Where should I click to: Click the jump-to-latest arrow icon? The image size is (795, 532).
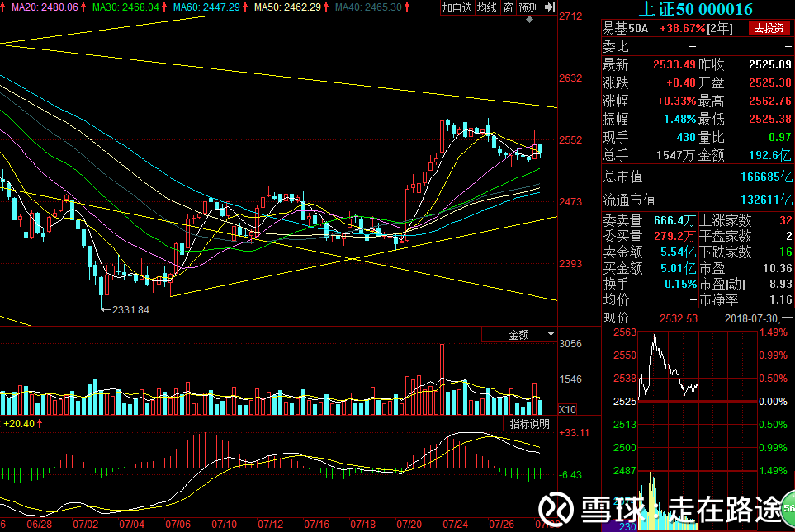550,7
